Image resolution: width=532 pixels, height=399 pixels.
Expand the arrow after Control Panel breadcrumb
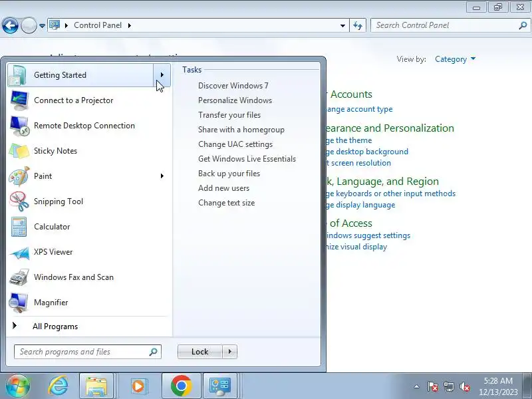pos(130,25)
